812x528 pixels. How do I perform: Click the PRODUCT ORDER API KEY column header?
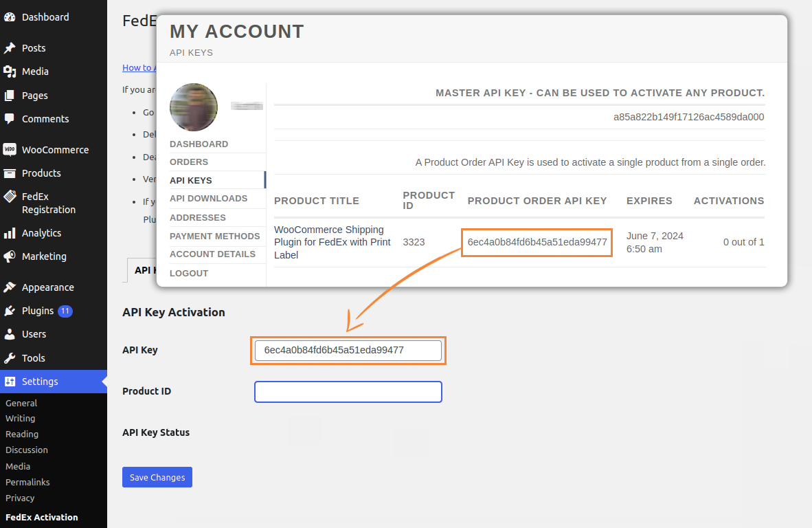(x=537, y=201)
